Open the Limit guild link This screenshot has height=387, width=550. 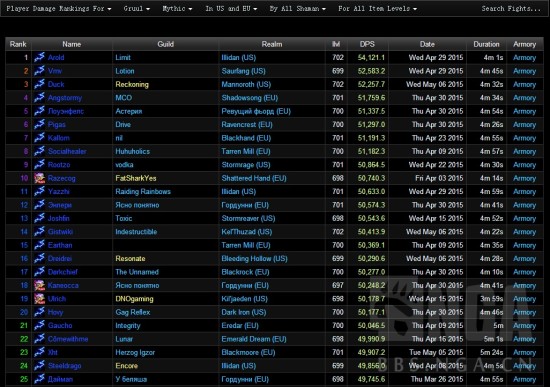[x=123, y=58]
